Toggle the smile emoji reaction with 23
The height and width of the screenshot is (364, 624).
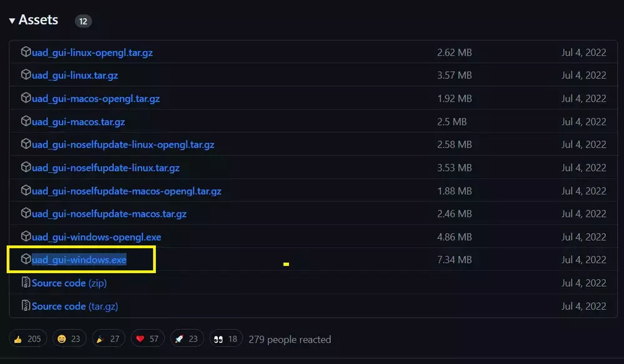point(69,339)
